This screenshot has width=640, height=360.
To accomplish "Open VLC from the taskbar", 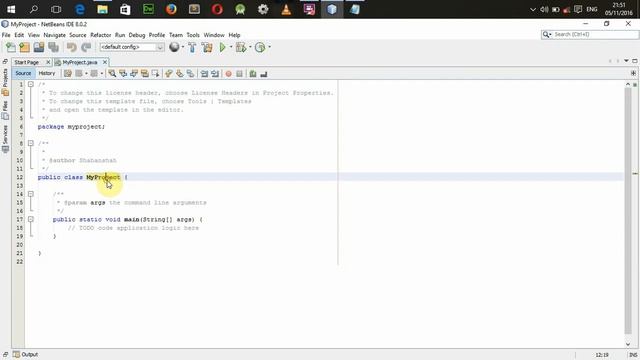I will [x=286, y=9].
